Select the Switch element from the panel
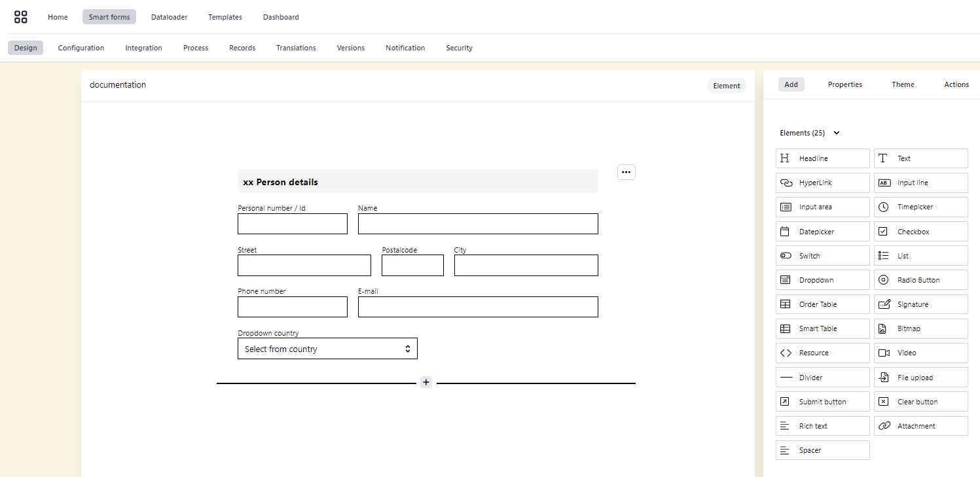This screenshot has height=477, width=980. coord(822,255)
